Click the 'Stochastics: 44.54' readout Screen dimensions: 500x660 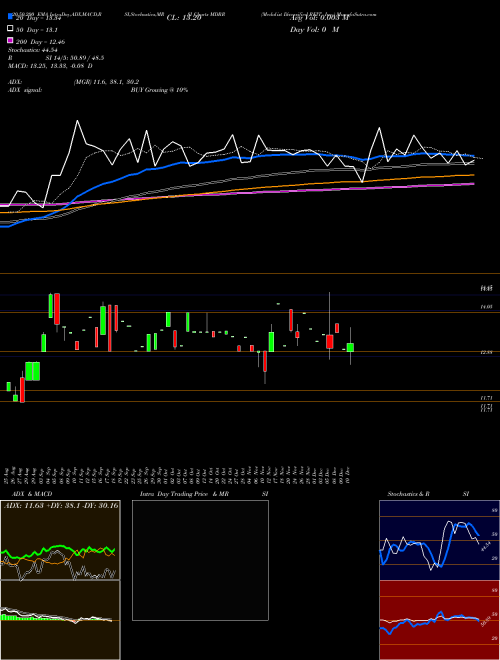click(x=32, y=50)
